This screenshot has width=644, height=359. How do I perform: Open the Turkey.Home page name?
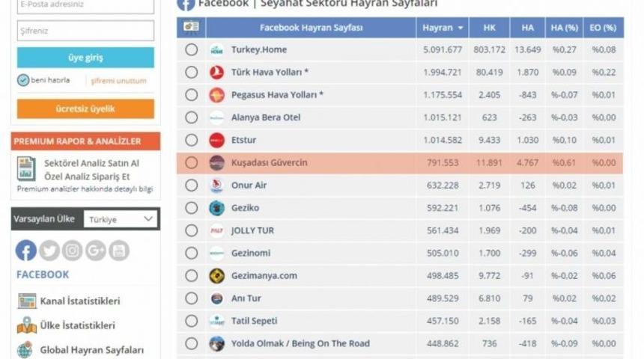pyautogui.click(x=259, y=49)
